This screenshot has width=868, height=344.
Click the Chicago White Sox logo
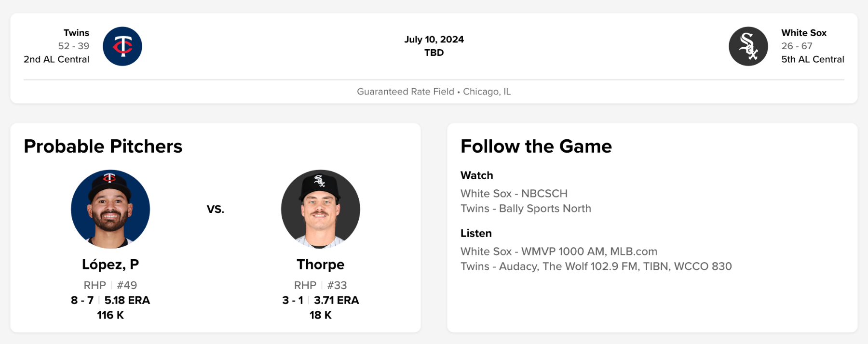pos(748,46)
